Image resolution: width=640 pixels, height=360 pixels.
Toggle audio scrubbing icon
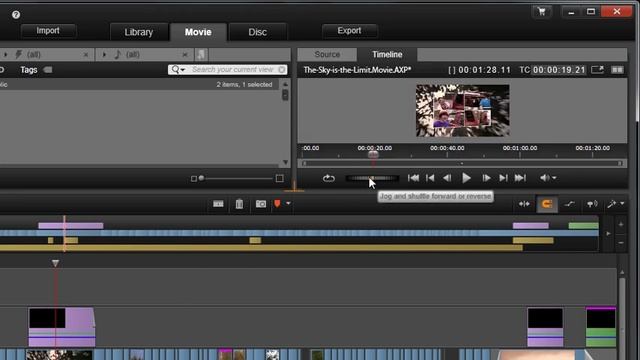[x=592, y=204]
